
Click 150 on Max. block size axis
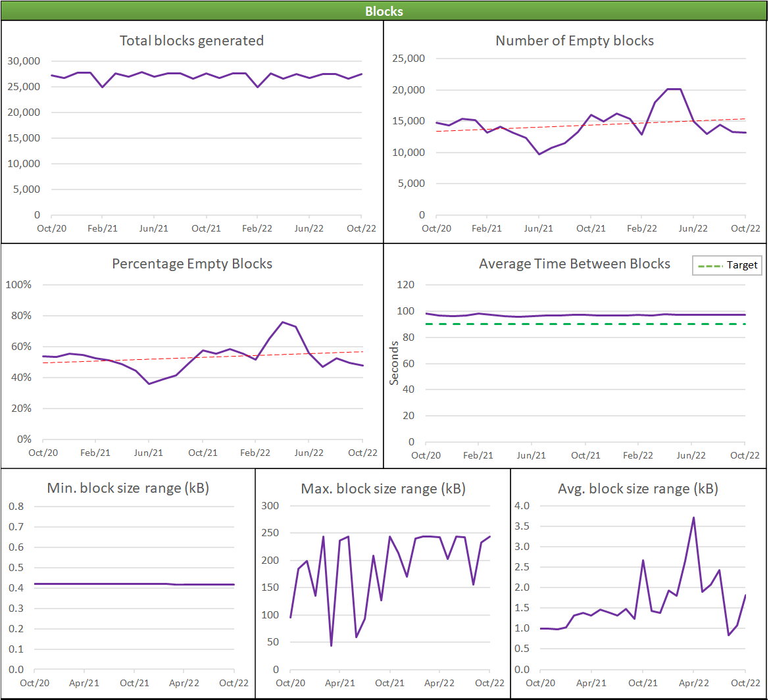tap(270, 587)
